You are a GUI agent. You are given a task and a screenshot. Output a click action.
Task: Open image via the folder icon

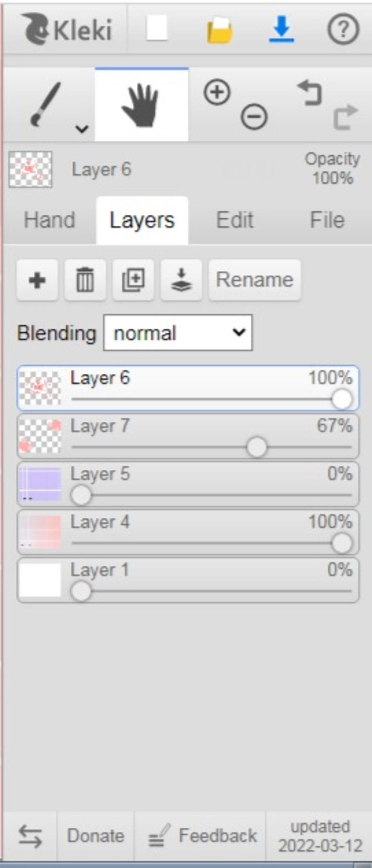click(219, 30)
